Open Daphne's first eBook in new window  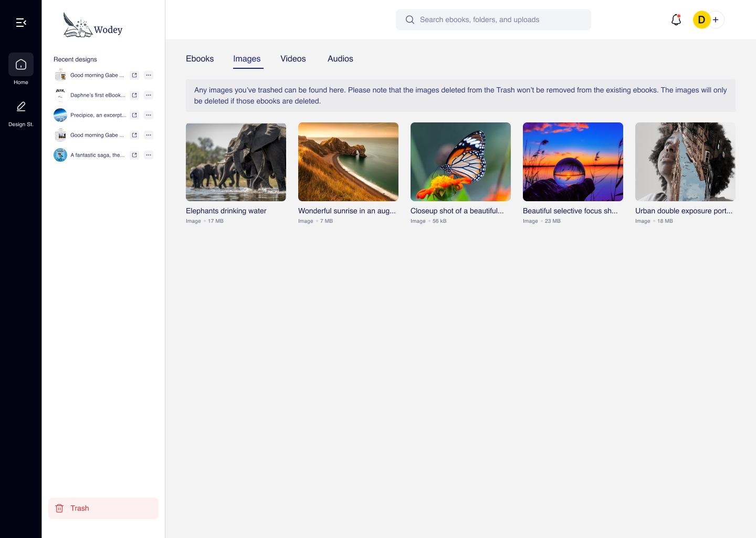(134, 95)
